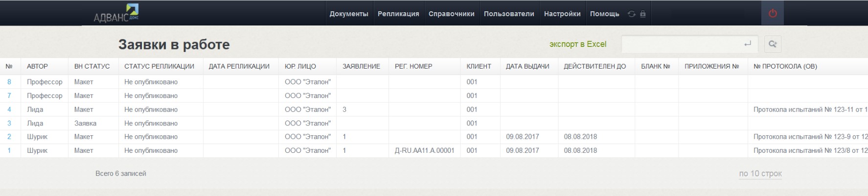The height and width of the screenshot is (196, 868).
Task: Open the Помощь menu
Action: [x=604, y=14]
